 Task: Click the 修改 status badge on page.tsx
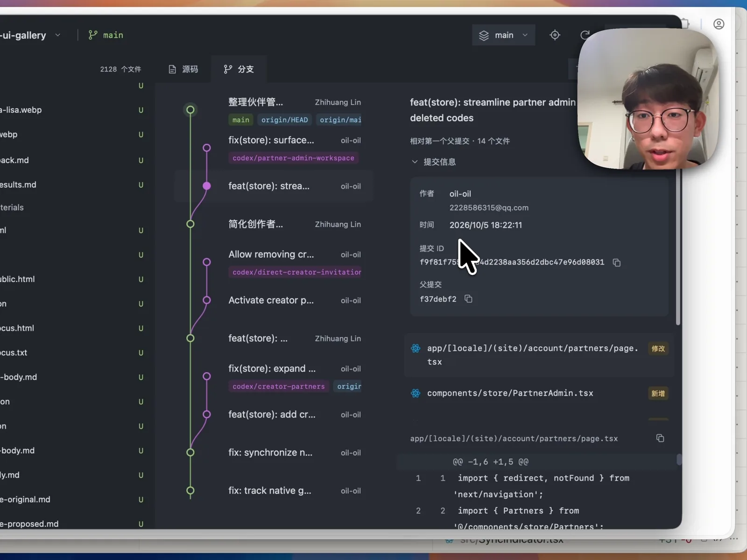coord(658,349)
